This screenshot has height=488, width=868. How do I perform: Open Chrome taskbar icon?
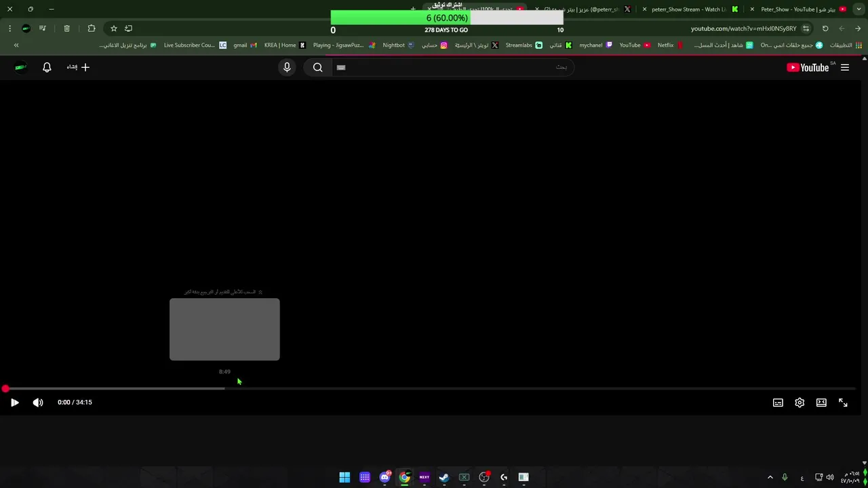pos(404,477)
